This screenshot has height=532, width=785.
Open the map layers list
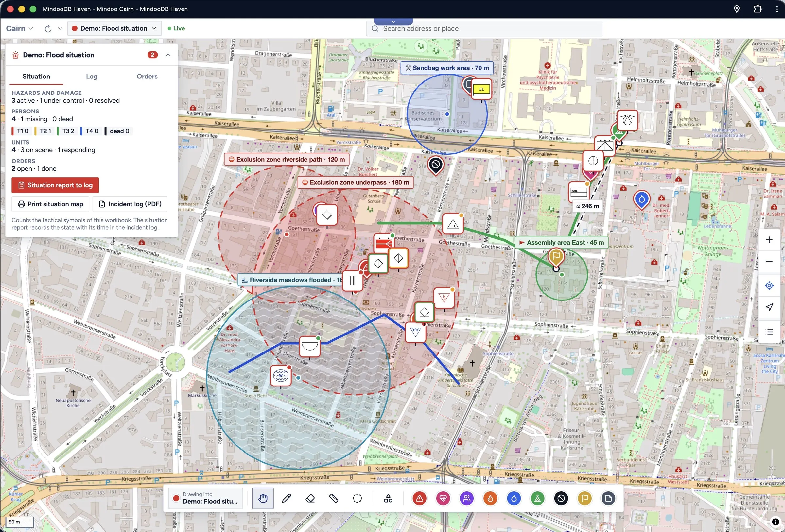pos(769,332)
